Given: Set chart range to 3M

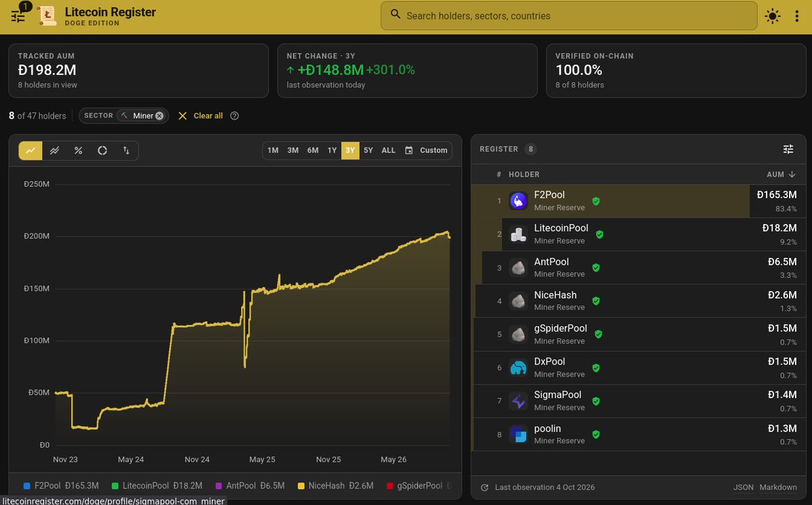Looking at the screenshot, I should pyautogui.click(x=293, y=150).
